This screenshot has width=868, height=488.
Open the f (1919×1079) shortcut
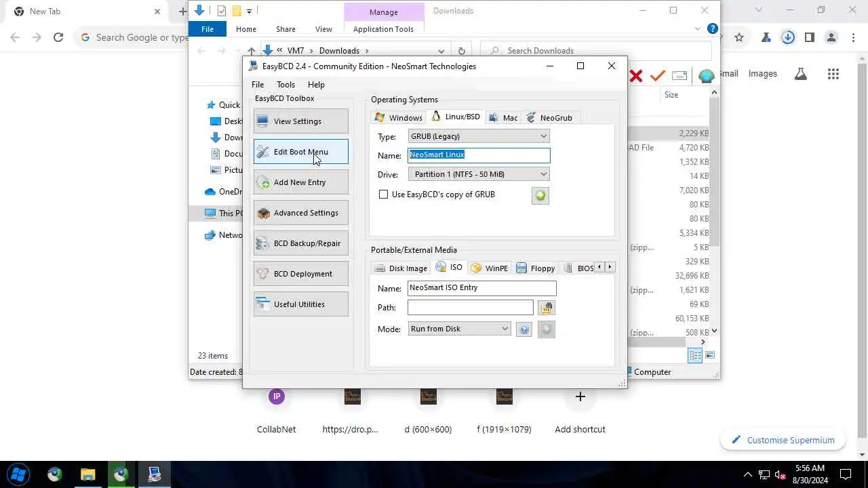(x=504, y=411)
